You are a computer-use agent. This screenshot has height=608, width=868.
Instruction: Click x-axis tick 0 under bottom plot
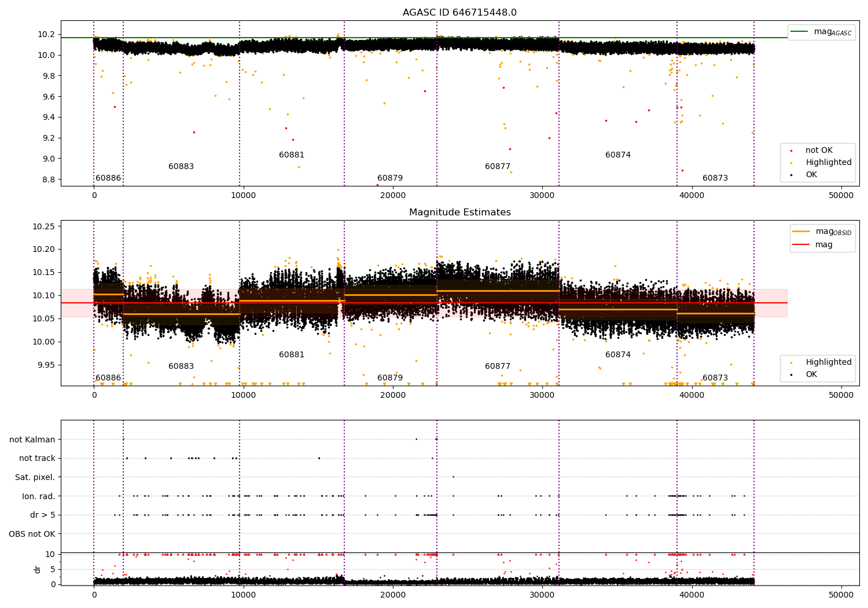[94, 594]
